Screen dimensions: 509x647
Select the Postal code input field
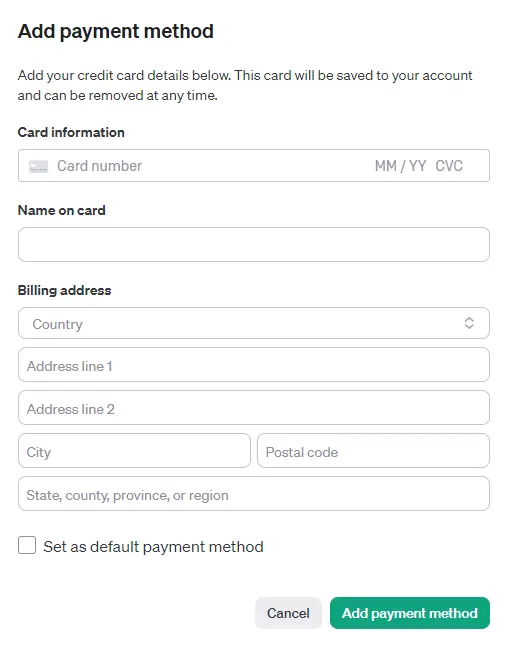373,451
